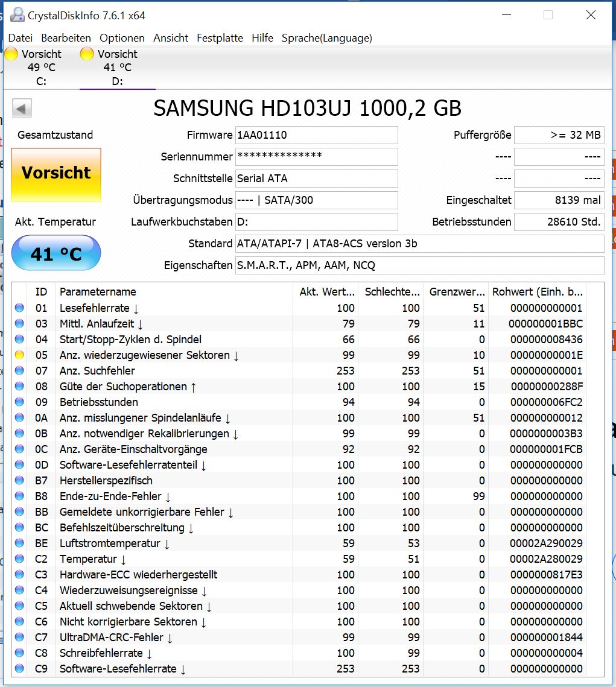616x687 pixels.
Task: Click the Laufwerkbuchstaben field D:
Action: coord(316,222)
